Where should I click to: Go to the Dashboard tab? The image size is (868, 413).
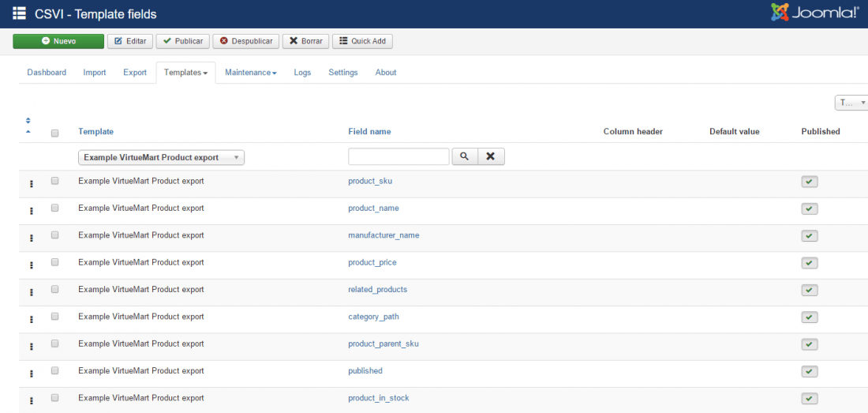[47, 73]
